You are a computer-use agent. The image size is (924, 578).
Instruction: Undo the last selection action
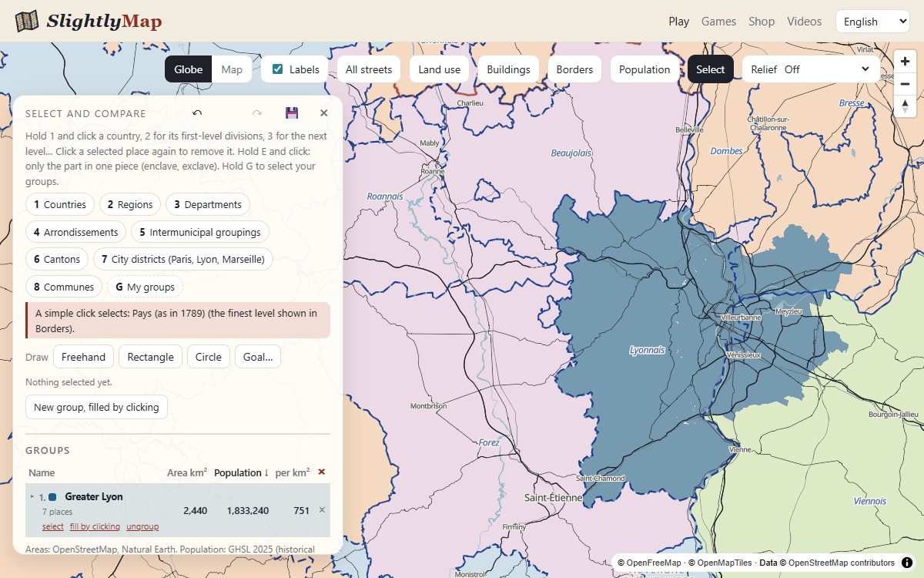click(197, 113)
